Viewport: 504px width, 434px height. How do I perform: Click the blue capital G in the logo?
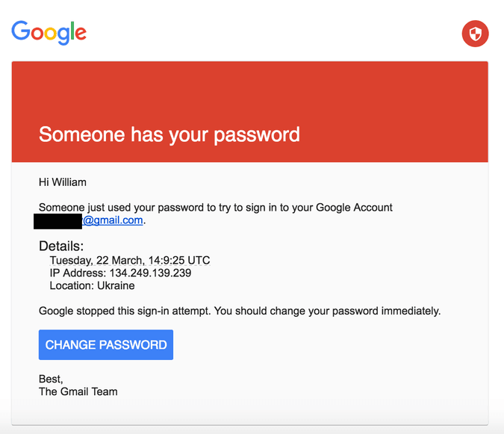click(x=21, y=31)
